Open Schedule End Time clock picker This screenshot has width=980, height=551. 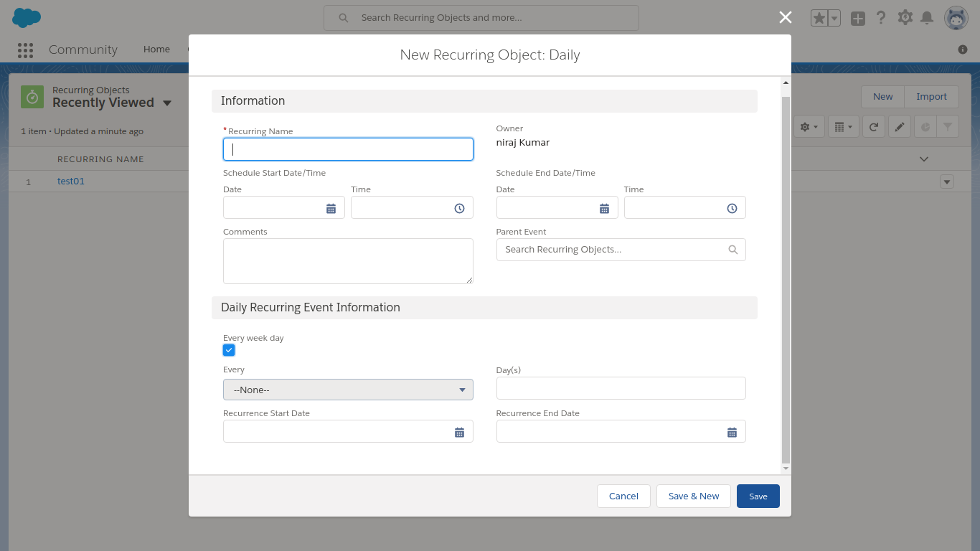[732, 208]
